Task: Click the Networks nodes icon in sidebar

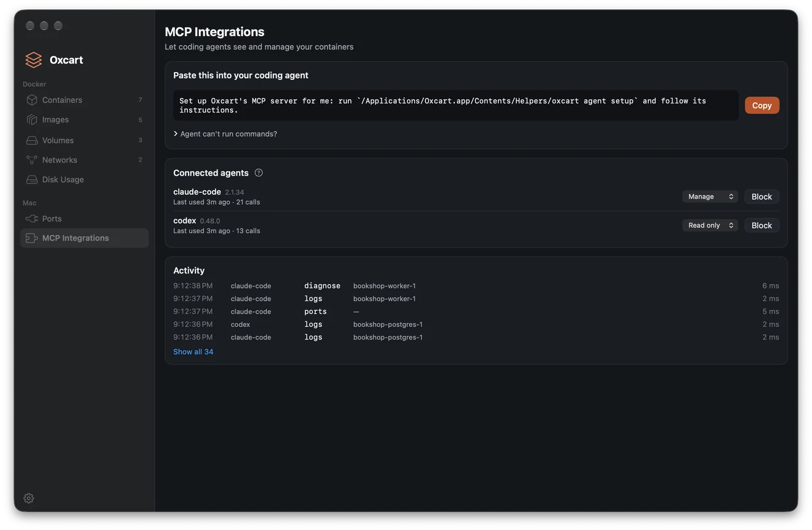Action: point(32,160)
